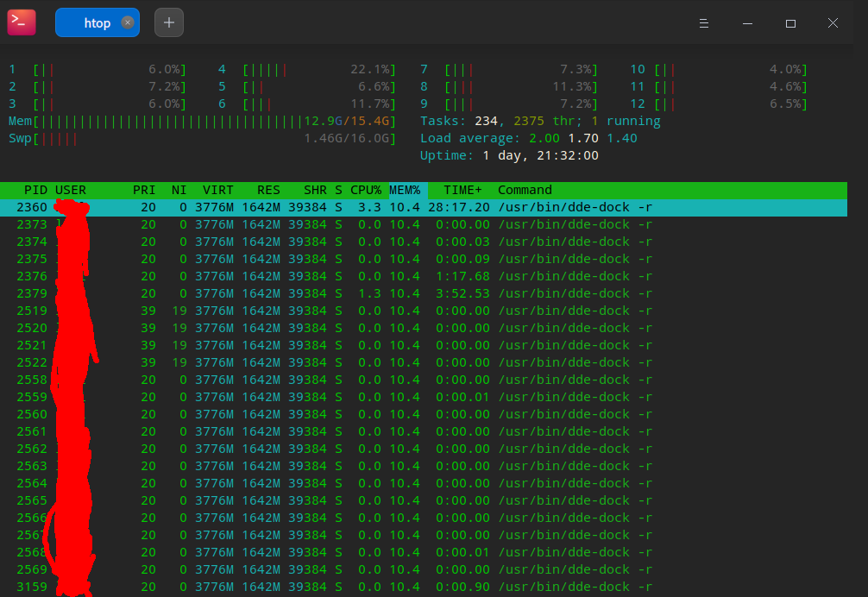Image resolution: width=868 pixels, height=597 pixels.
Task: Close the htop tab
Action: (x=128, y=22)
